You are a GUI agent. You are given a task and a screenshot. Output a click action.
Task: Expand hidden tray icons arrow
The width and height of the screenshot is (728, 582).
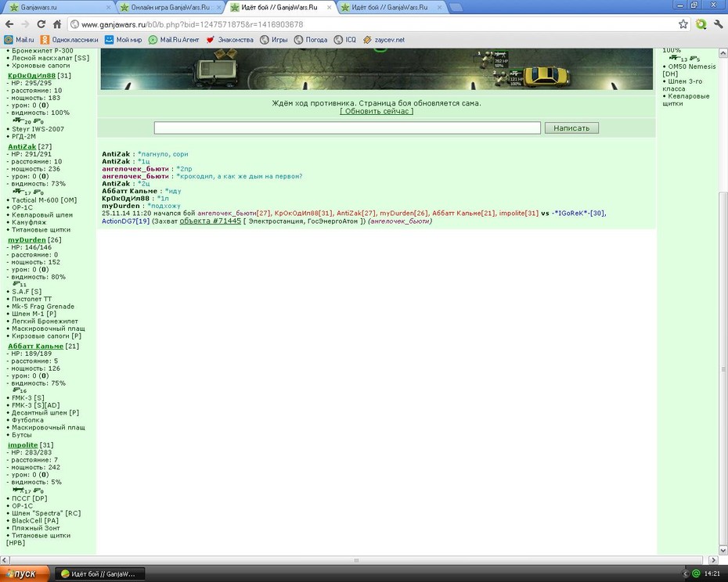685,574
